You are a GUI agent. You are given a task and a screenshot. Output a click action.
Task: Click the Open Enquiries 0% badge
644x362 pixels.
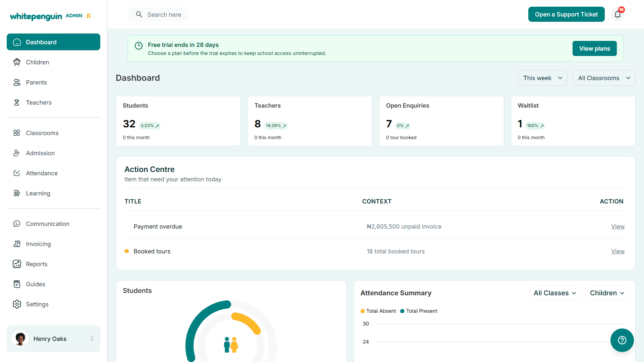click(403, 126)
